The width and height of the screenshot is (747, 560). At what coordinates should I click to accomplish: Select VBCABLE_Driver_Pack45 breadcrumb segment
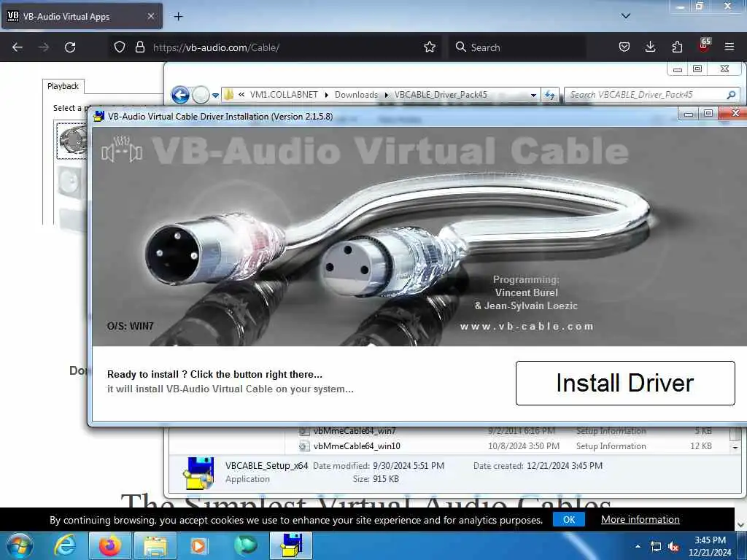[x=441, y=95]
